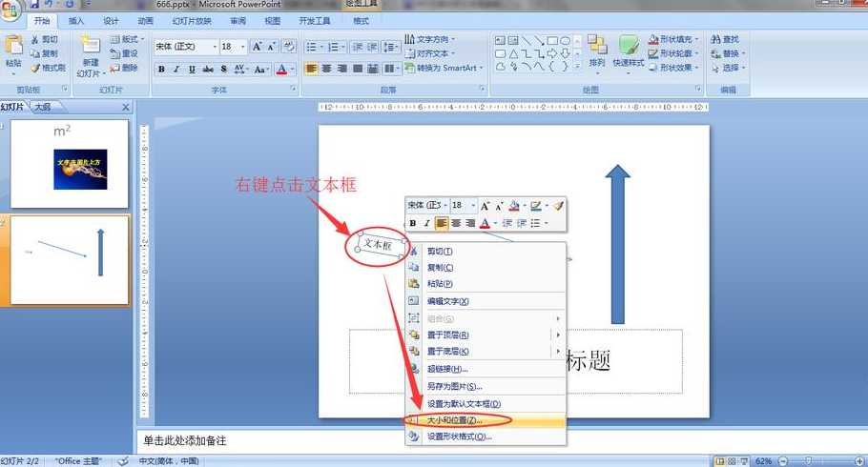
Task: Click the mini toolbar increase font size icon
Action: (485, 206)
